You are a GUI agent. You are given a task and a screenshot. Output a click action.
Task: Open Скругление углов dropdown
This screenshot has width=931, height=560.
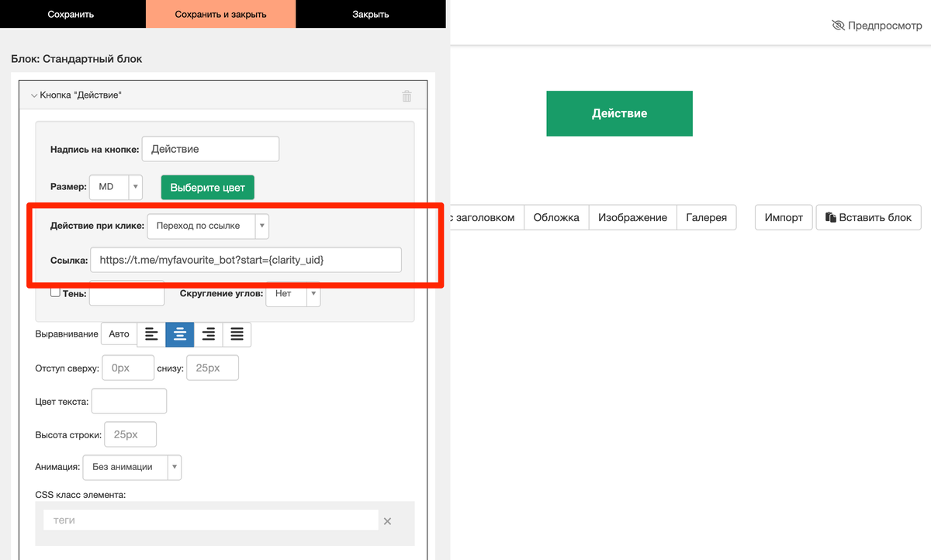coord(292,294)
